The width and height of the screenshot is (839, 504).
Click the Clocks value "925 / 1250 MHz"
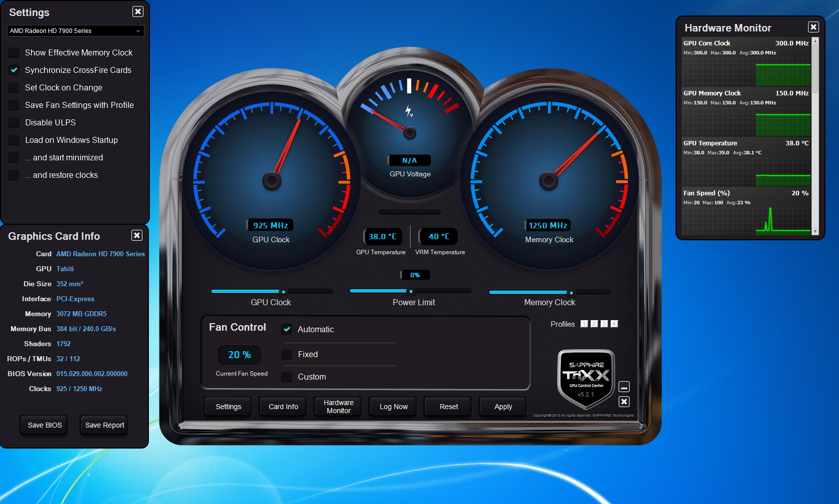click(x=79, y=389)
